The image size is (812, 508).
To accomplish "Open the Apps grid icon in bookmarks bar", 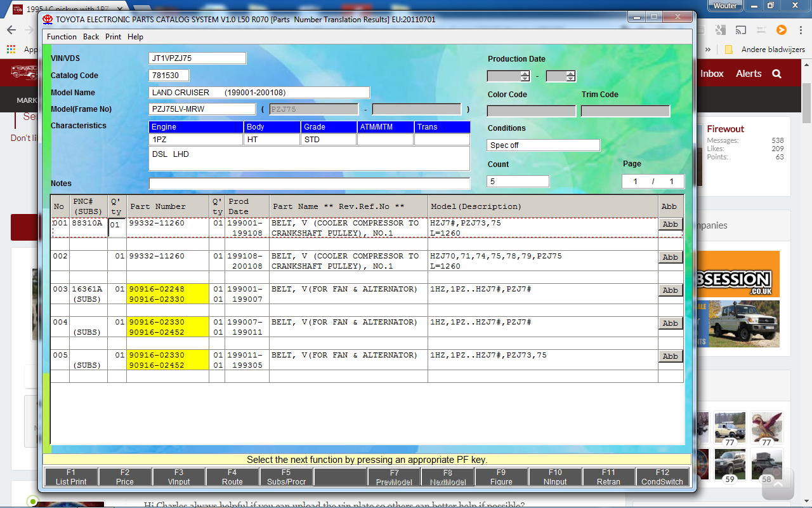I will tap(11, 49).
